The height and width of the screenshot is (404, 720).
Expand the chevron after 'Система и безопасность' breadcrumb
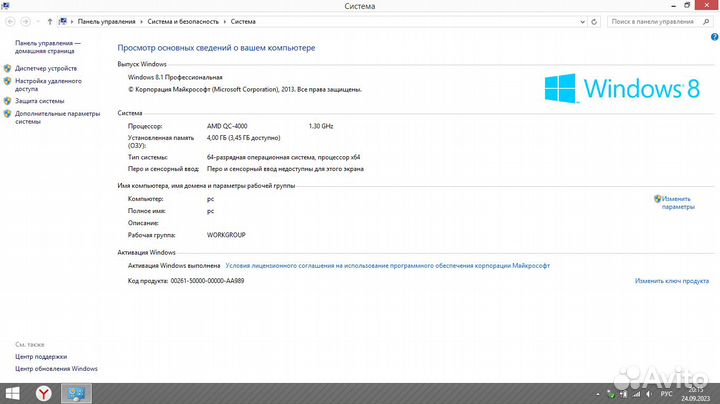click(x=225, y=22)
